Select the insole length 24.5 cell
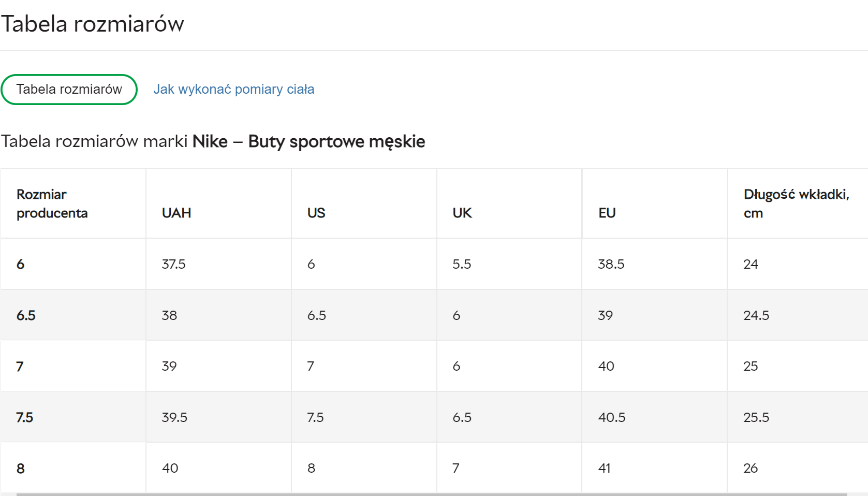The width and height of the screenshot is (868, 496). [x=756, y=315]
